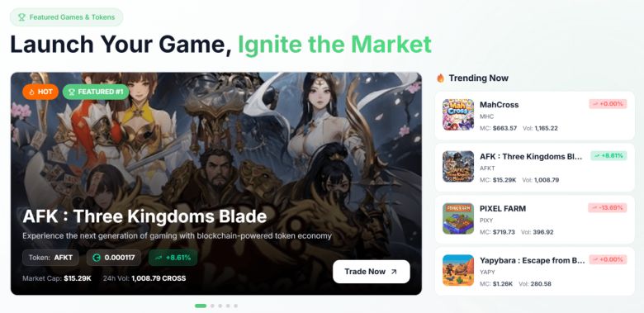Select the last carousel dot
The height and width of the screenshot is (313, 644).
pyautogui.click(x=236, y=306)
